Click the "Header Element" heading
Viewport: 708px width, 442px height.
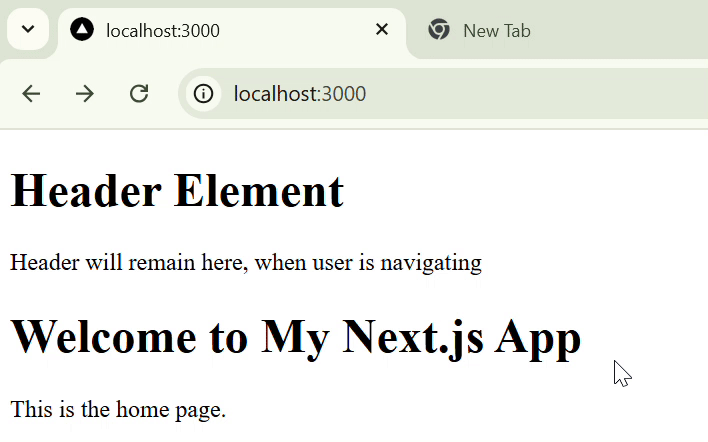tap(177, 191)
